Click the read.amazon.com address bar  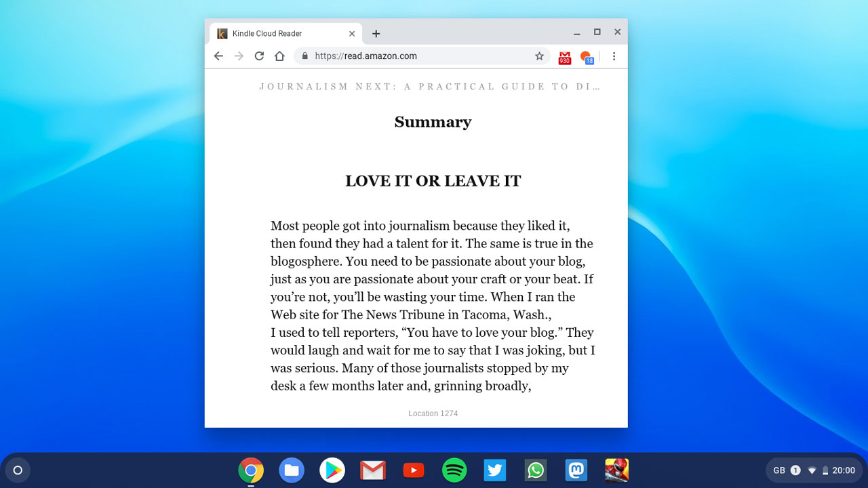pyautogui.click(x=421, y=56)
